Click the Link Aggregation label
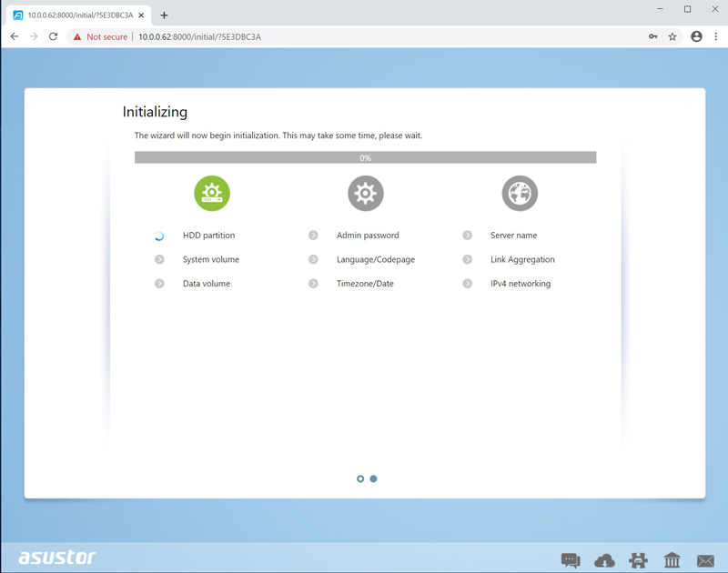728x573 pixels. 522,259
